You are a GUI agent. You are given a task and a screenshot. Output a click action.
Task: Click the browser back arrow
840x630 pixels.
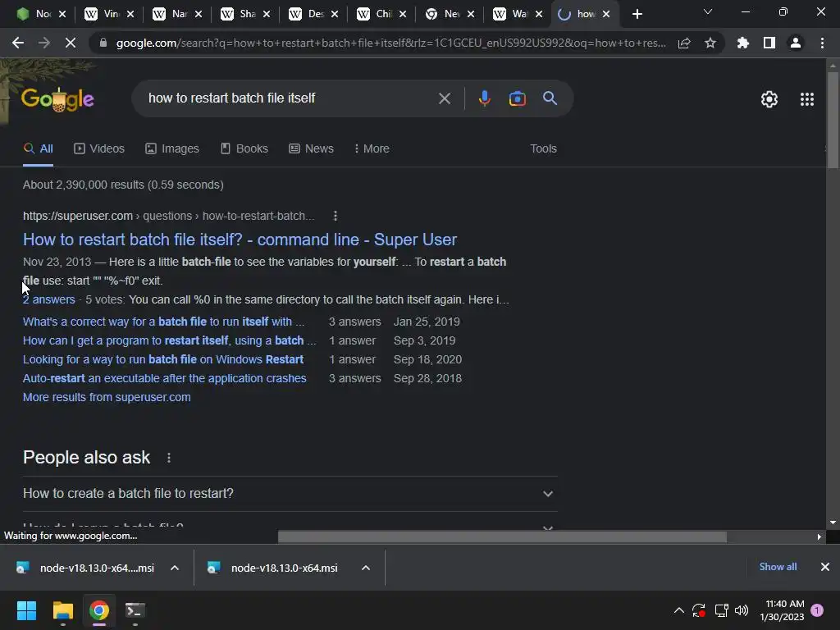pyautogui.click(x=18, y=43)
